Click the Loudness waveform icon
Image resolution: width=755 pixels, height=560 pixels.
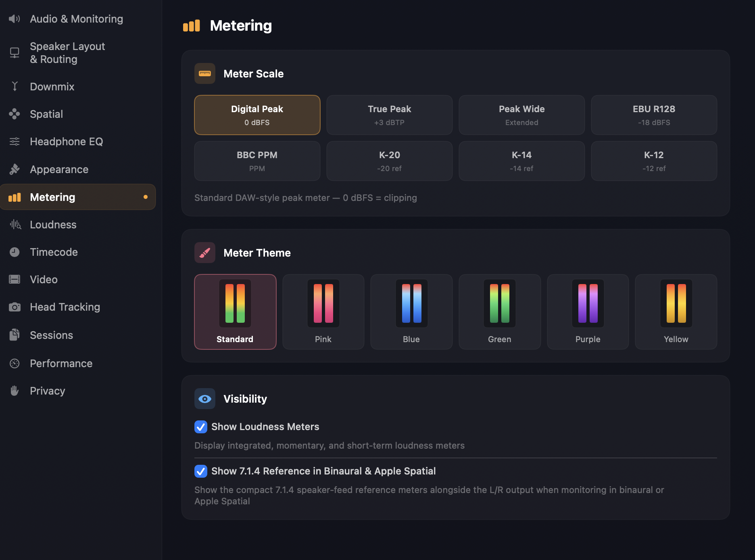tap(15, 225)
